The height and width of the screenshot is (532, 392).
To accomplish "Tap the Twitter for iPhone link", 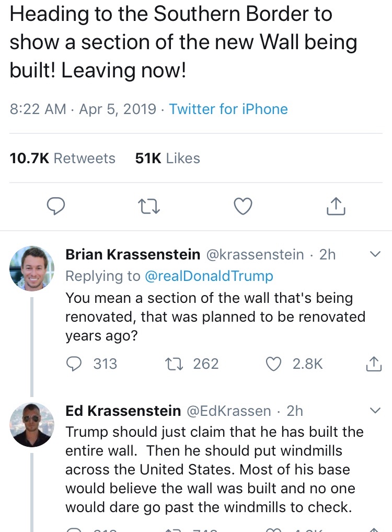I will (228, 109).
